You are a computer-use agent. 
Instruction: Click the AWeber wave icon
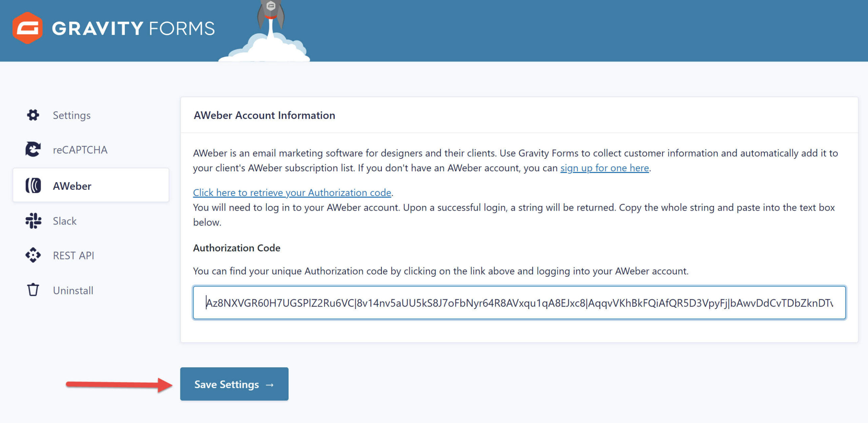[33, 186]
